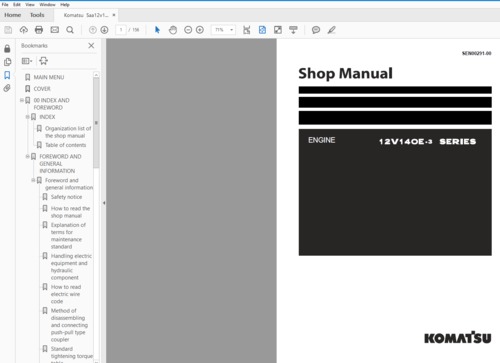Choose the Selection arrow tool

[x=157, y=30]
